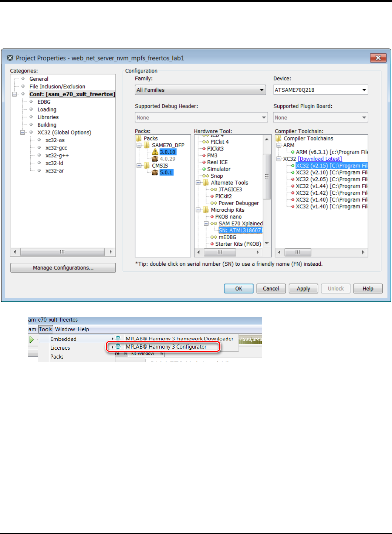
Task: Confirm with the OK button
Action: click(x=239, y=289)
